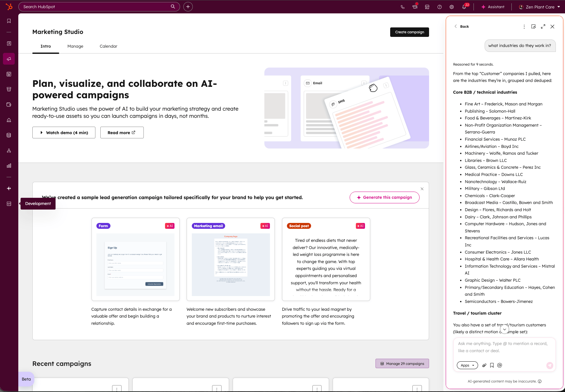Screen dimensions: 565x392
Task: Open the settings gear in the top bar
Action: click(x=452, y=7)
